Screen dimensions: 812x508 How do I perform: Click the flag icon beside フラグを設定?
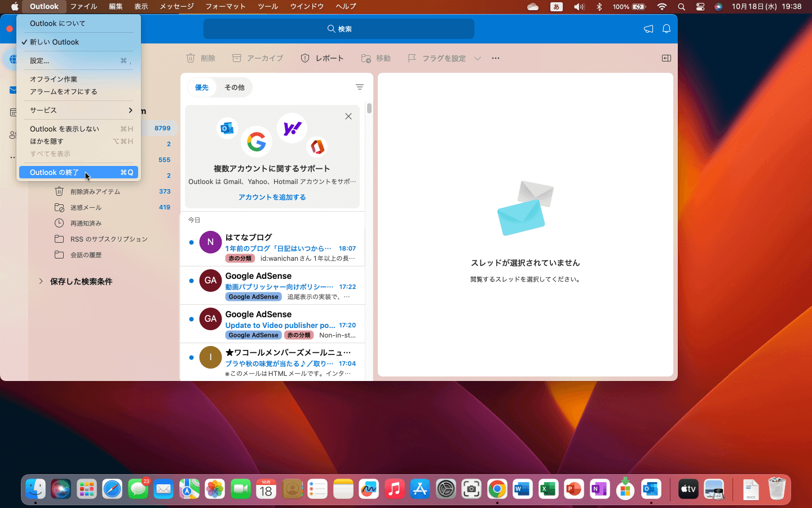pyautogui.click(x=412, y=58)
